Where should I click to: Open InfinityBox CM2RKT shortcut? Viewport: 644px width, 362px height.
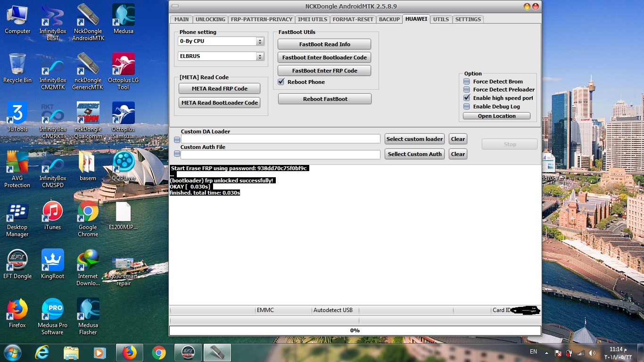(x=52, y=120)
